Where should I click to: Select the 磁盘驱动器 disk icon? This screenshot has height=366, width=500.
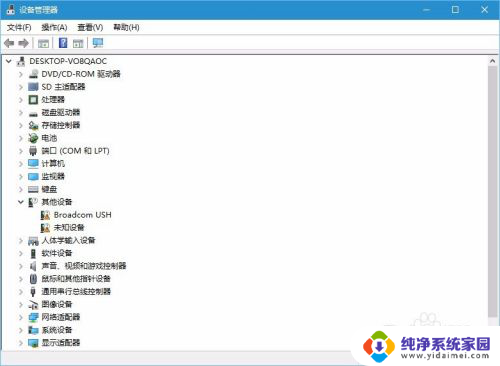(33, 114)
